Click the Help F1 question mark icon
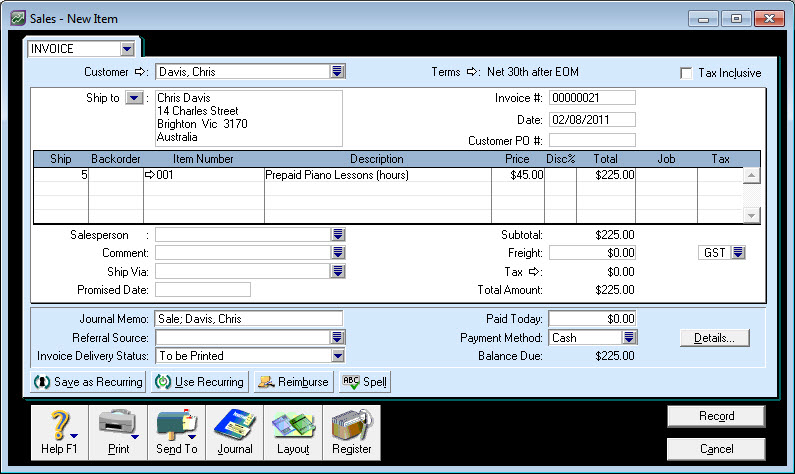The width and height of the screenshot is (795, 474). 58,425
